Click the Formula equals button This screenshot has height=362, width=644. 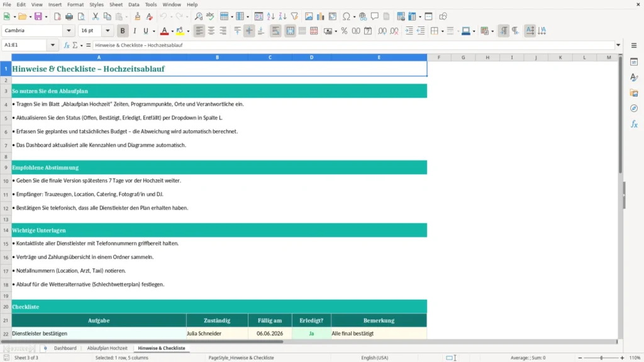(x=88, y=45)
